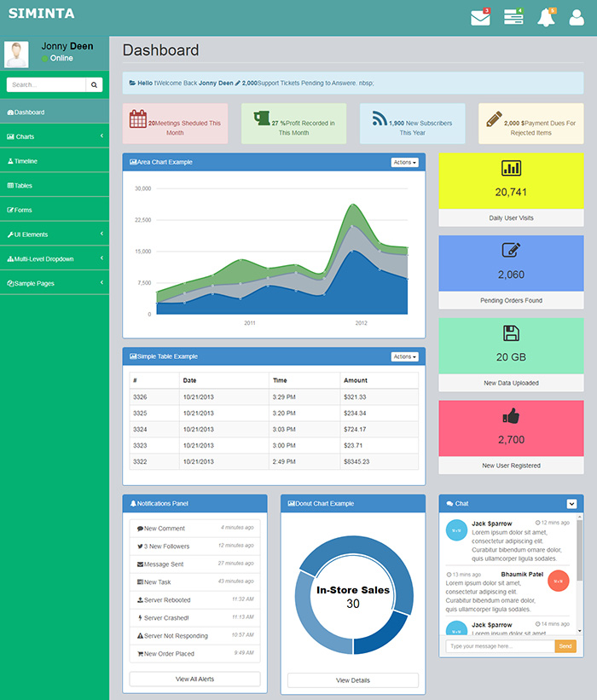The height and width of the screenshot is (700, 597).
Task: Click the $724.17 amount cell
Action: 380,429
